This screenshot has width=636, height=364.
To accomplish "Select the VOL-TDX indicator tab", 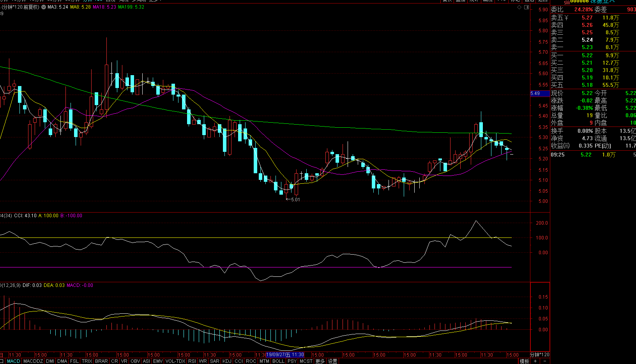I will pos(175,361).
